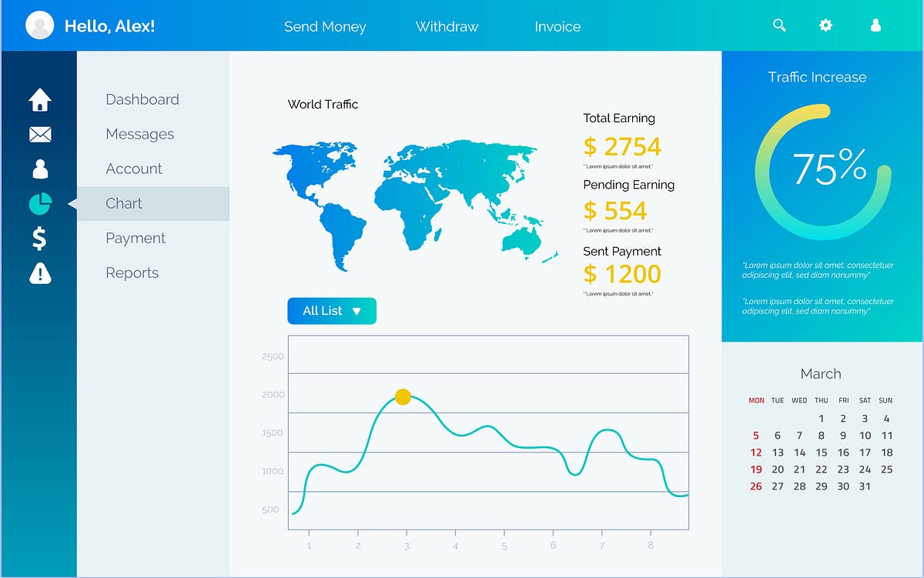924x578 pixels.
Task: Open search using the magnifier icon
Action: coord(779,25)
